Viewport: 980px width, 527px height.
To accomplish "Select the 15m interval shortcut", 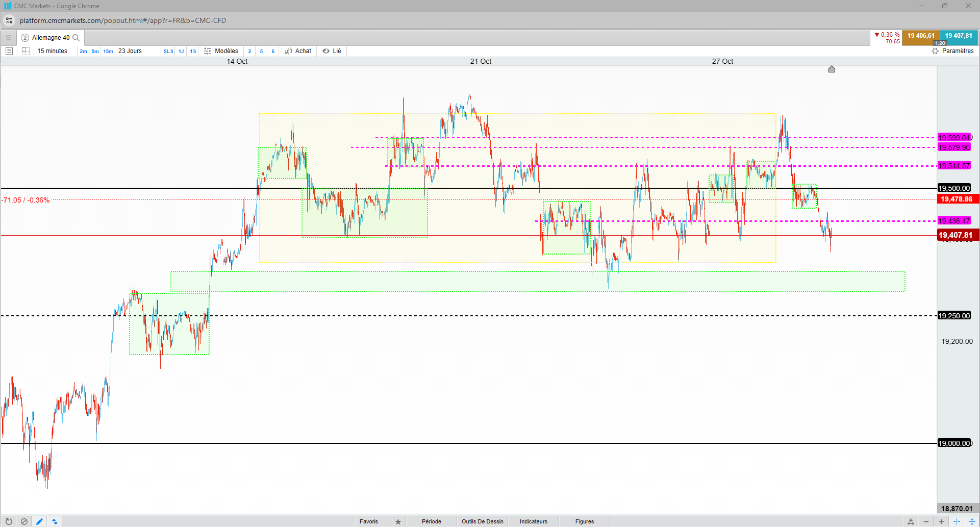I will coord(108,52).
